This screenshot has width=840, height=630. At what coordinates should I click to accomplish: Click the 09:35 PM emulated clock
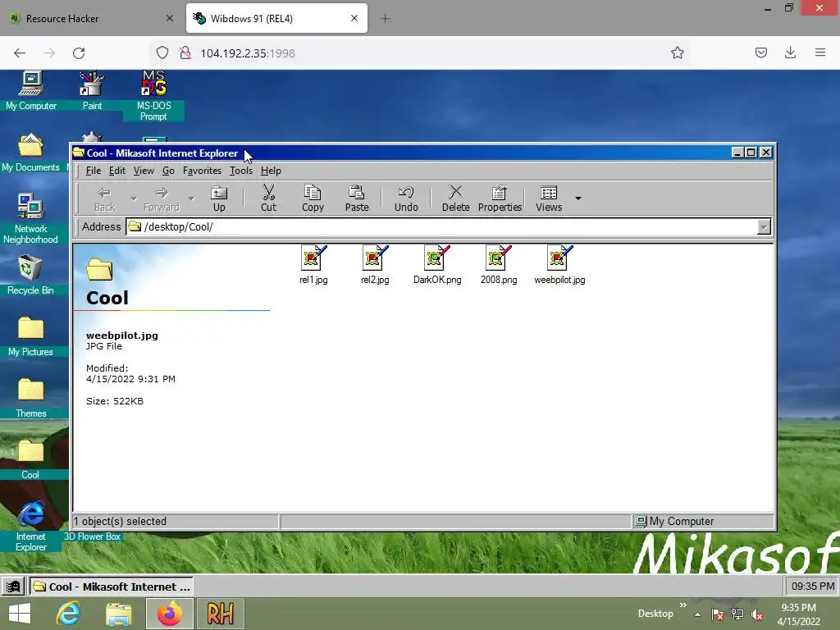pos(813,587)
